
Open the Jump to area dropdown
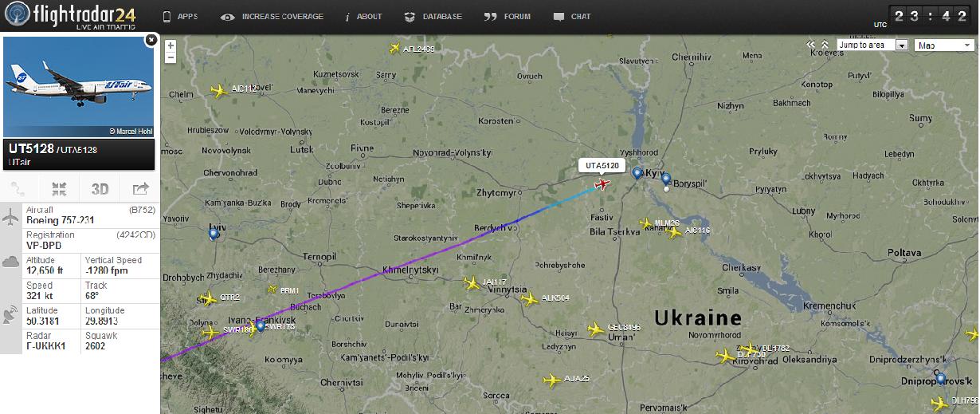click(x=872, y=45)
